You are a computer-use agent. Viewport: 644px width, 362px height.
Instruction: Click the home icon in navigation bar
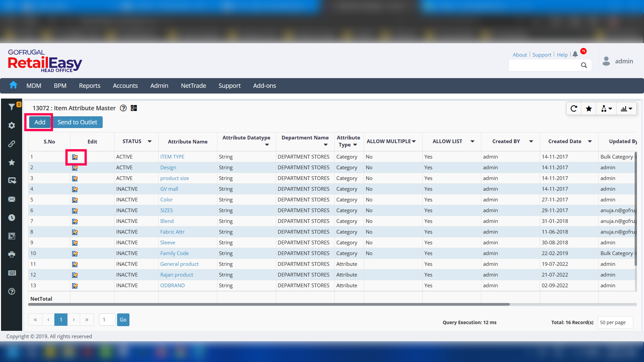point(13,85)
